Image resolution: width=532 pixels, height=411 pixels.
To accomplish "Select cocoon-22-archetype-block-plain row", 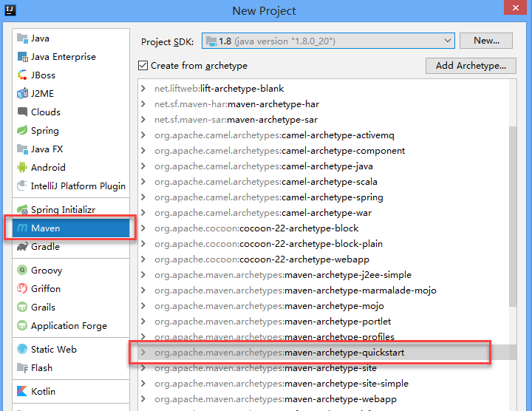I will [x=324, y=244].
